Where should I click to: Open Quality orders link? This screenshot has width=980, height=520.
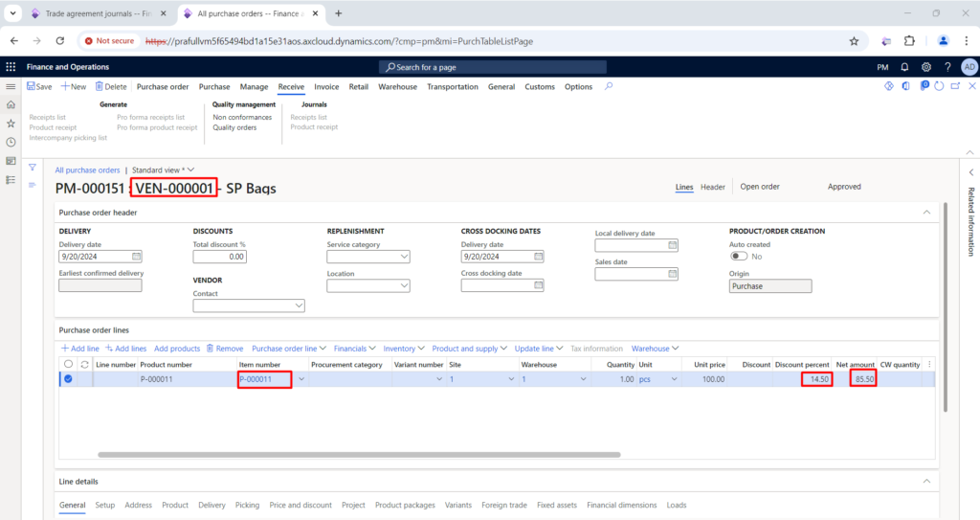click(234, 127)
